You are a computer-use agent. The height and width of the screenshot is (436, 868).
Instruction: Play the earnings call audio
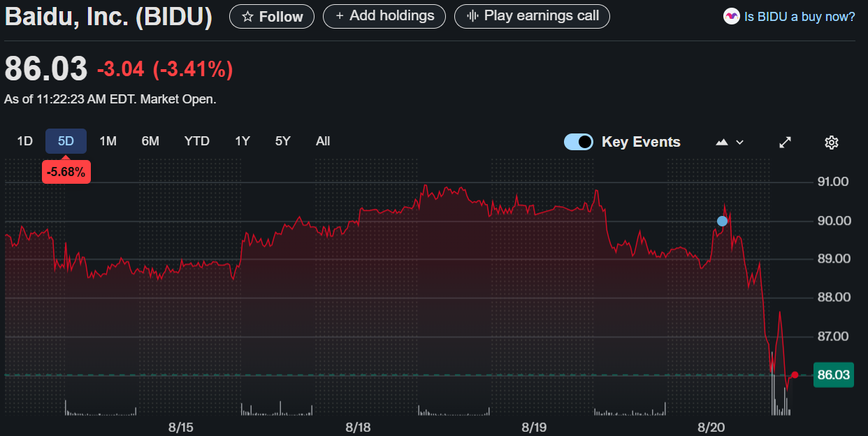tap(532, 16)
